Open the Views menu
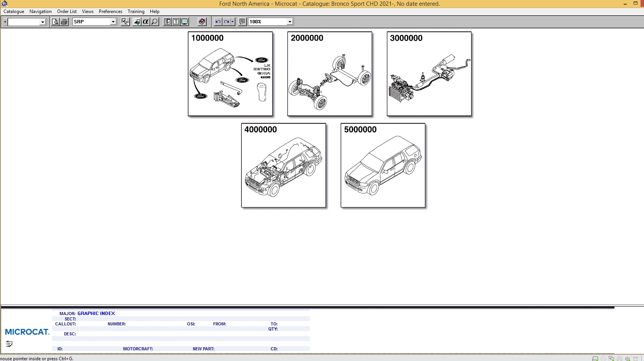This screenshot has height=361, width=644. [x=87, y=11]
